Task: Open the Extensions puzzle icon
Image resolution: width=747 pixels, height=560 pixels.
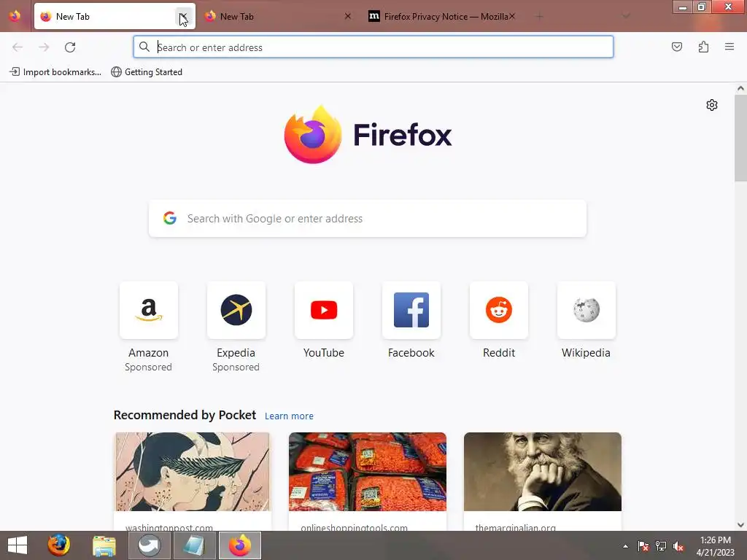Action: (703, 47)
